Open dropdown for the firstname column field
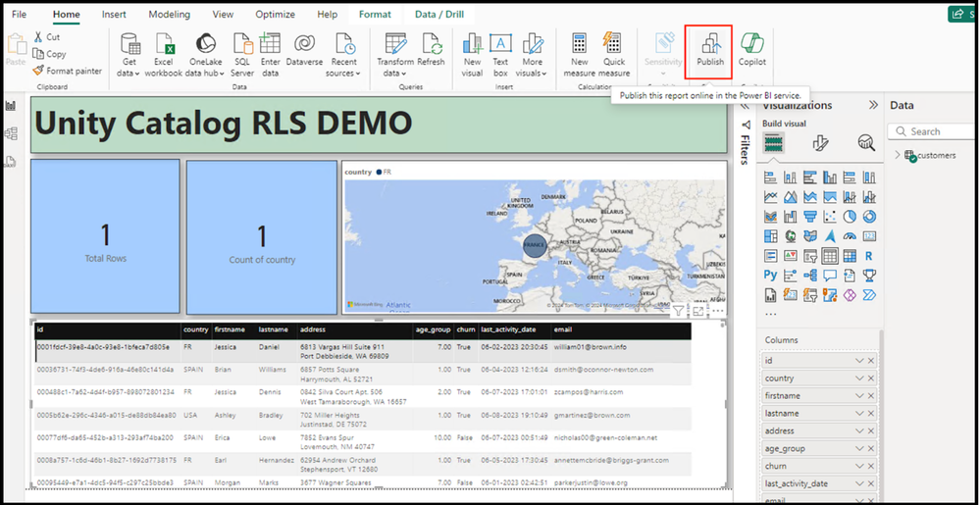The image size is (980, 505). tap(859, 395)
